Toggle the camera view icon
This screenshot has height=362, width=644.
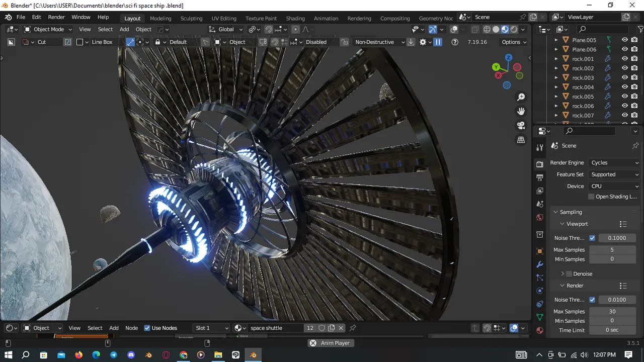click(x=521, y=126)
